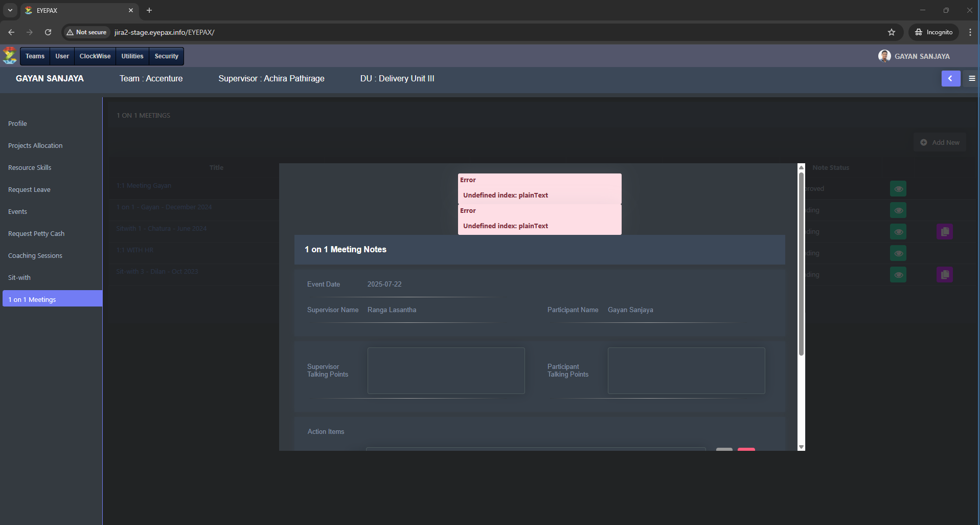Click the user avatar next to GAYAN SANJAYA

884,56
